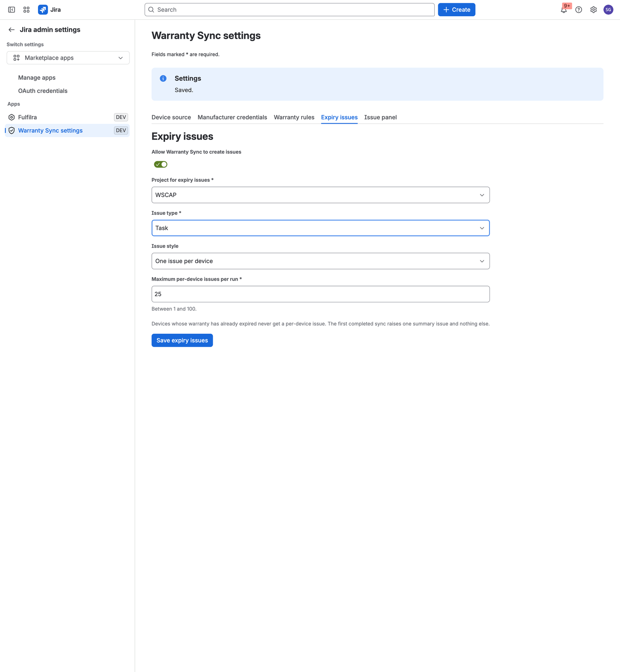The width and height of the screenshot is (620, 672).
Task: Open Warranty Sync settings sidebar link
Action: (x=67, y=131)
